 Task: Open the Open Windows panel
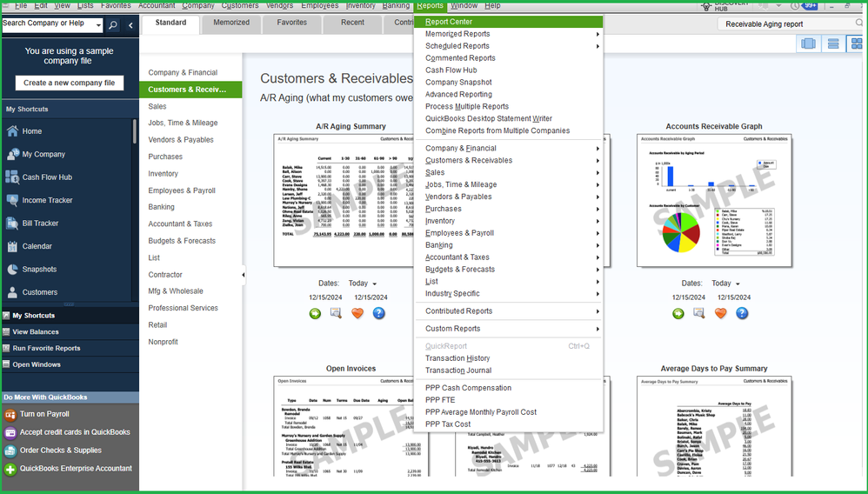click(70, 365)
